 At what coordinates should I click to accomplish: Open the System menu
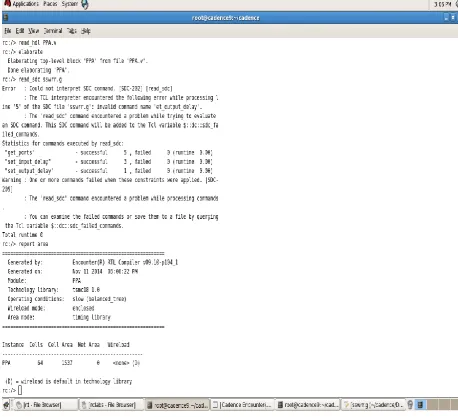(70, 4)
